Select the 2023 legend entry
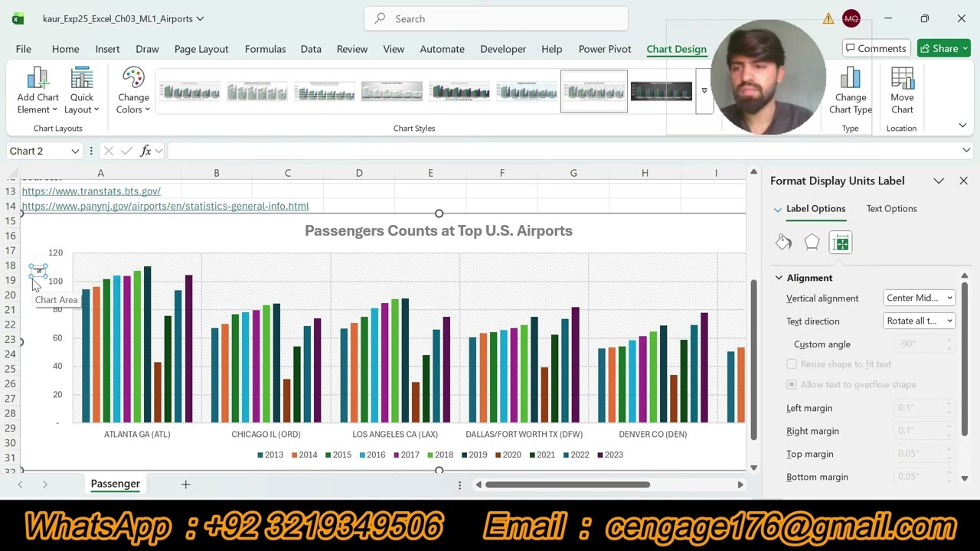 pos(610,455)
